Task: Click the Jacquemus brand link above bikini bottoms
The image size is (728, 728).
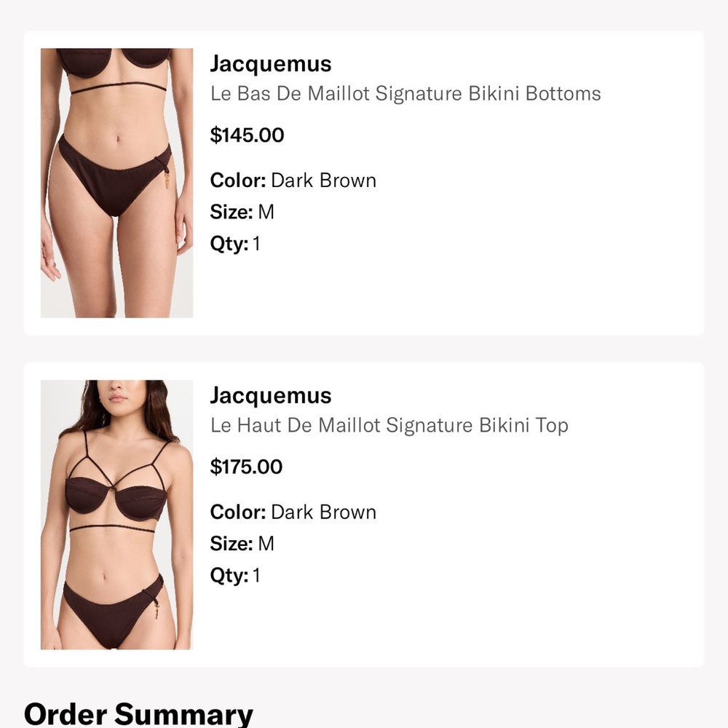Action: [271, 64]
